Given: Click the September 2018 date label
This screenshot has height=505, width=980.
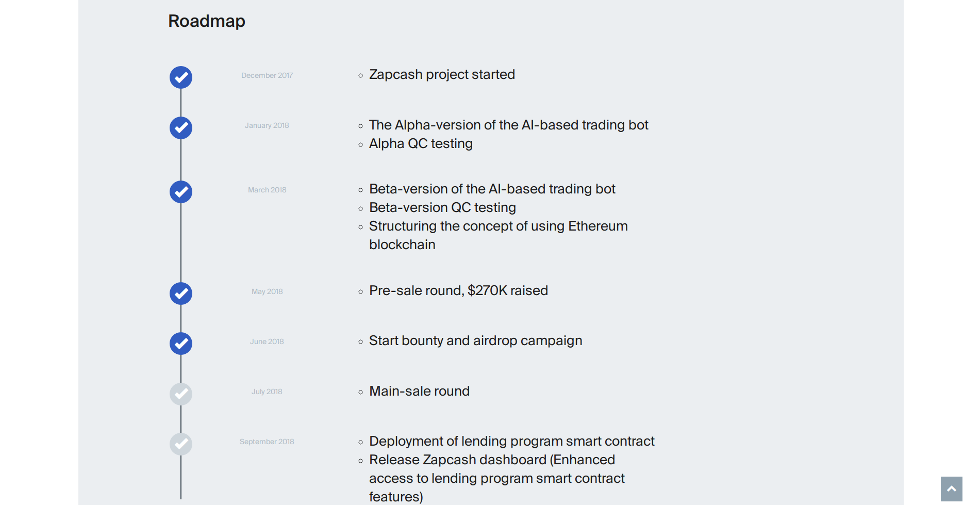Looking at the screenshot, I should click(x=267, y=442).
